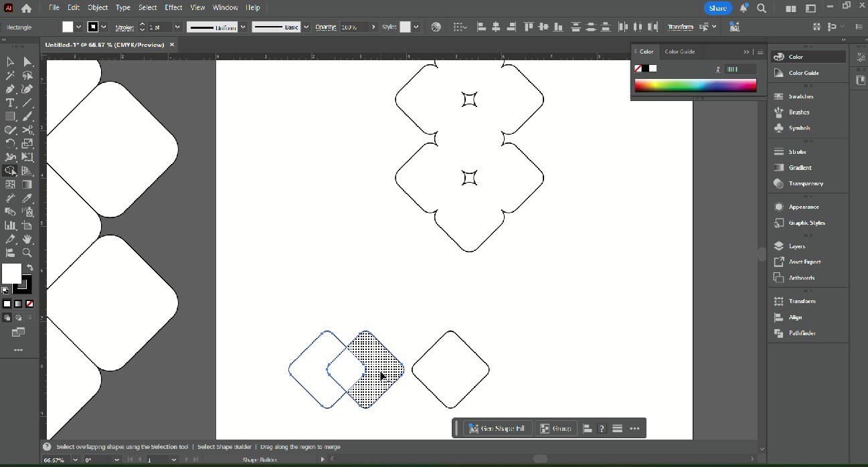This screenshot has width=868, height=467.
Task: Select the Scissors tool
Action: tap(27, 130)
